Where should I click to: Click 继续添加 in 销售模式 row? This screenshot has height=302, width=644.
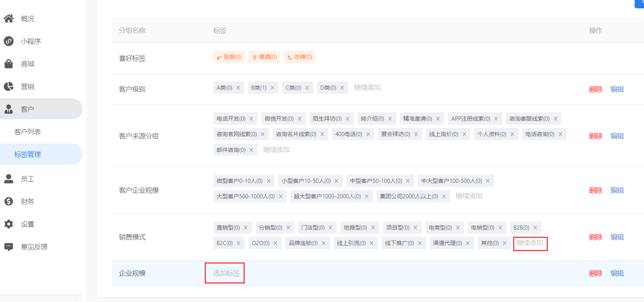(x=530, y=243)
